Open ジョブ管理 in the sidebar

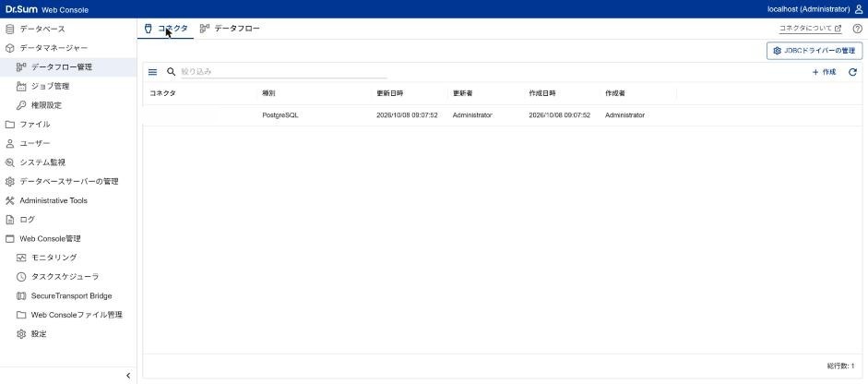68,87
